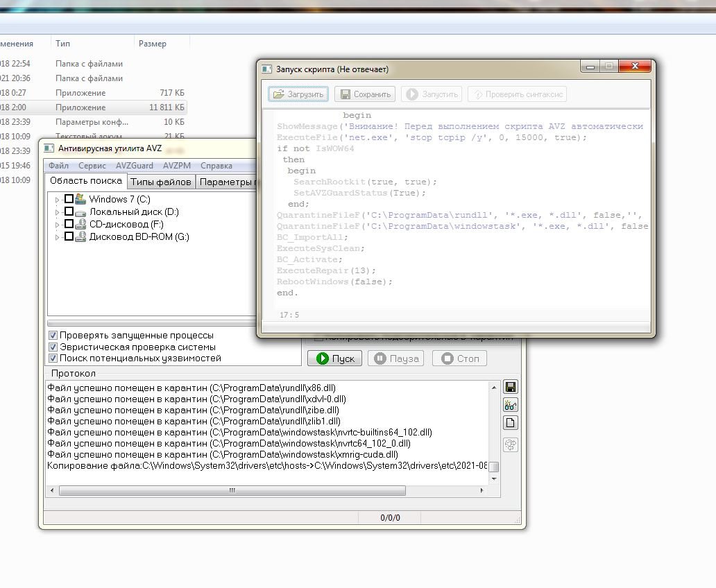Click the Дисковод BD-ROM (G:) drive icon
Screen dimensions: 716x588
[80, 236]
